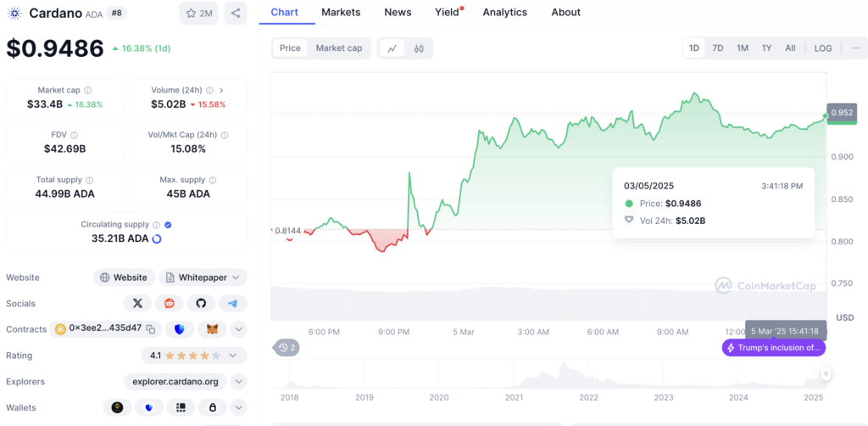Viewport: 868px width, 426px height.
Task: Click the MetaMask fox icon
Action: (212, 329)
